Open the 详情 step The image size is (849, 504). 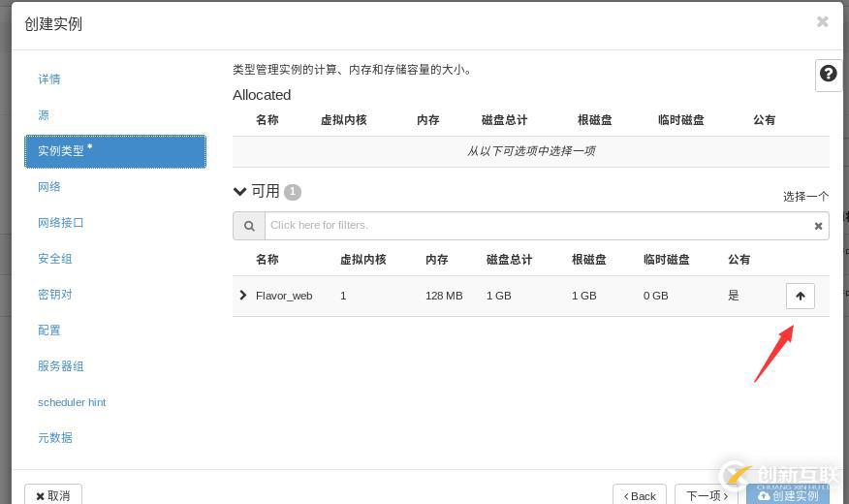point(49,79)
